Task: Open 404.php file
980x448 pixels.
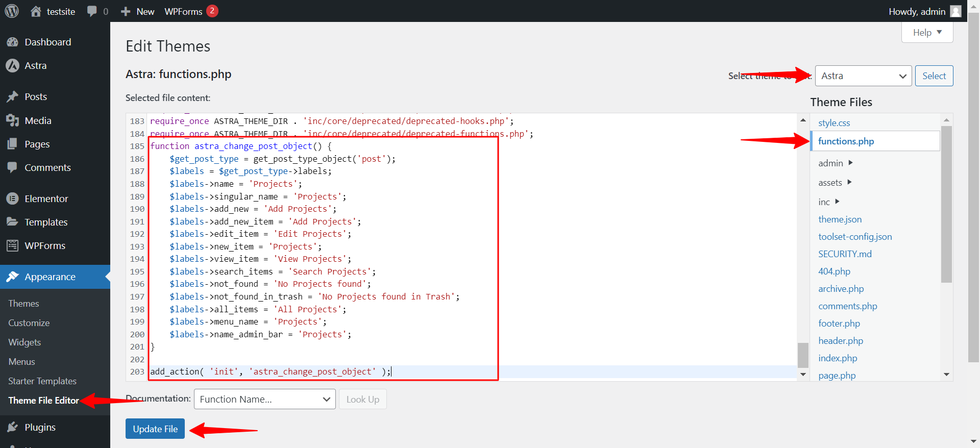Action: [x=834, y=271]
